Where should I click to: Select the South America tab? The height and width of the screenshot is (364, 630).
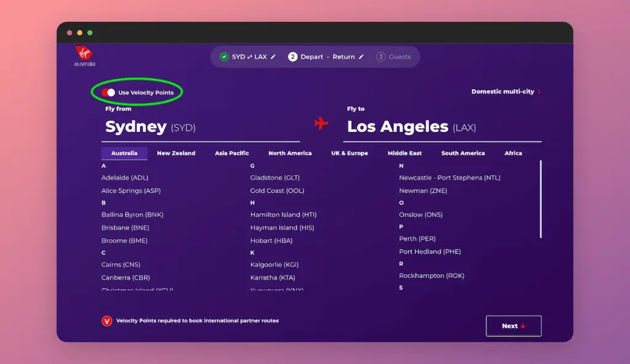(463, 153)
